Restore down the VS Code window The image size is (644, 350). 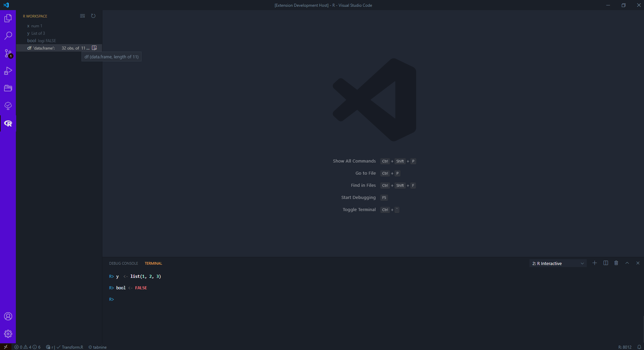coord(623,5)
